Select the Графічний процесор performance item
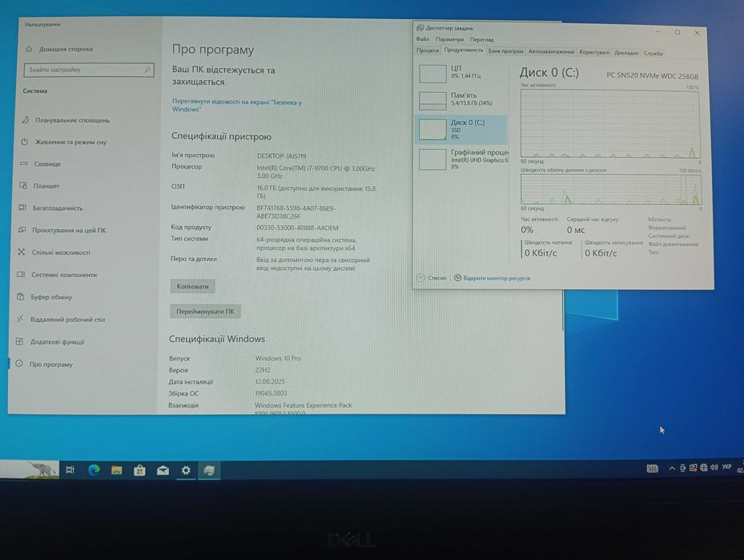The height and width of the screenshot is (560, 744). coord(461,159)
